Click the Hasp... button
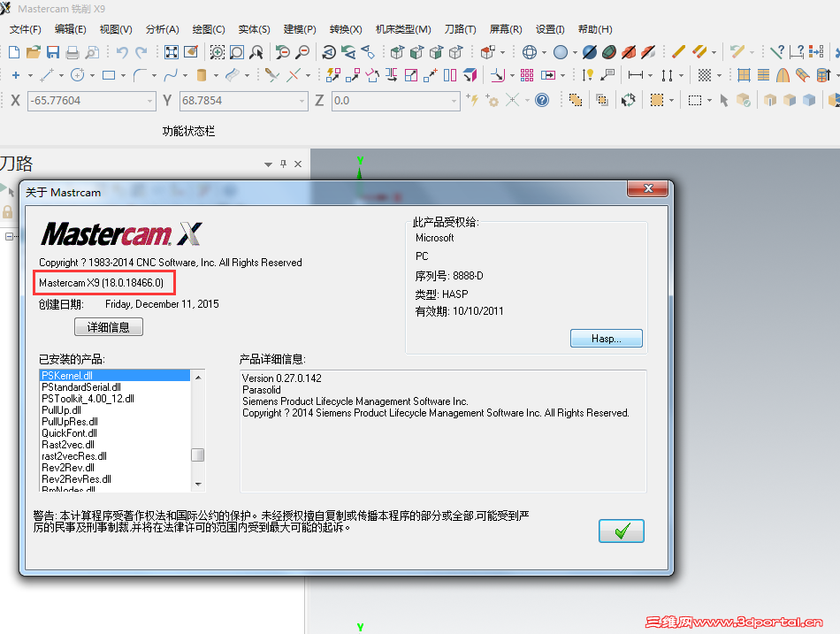 tap(606, 338)
